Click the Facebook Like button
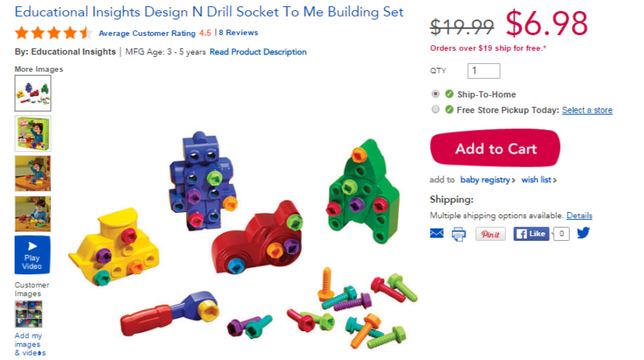Screen dimensions: 644x360 [531, 234]
